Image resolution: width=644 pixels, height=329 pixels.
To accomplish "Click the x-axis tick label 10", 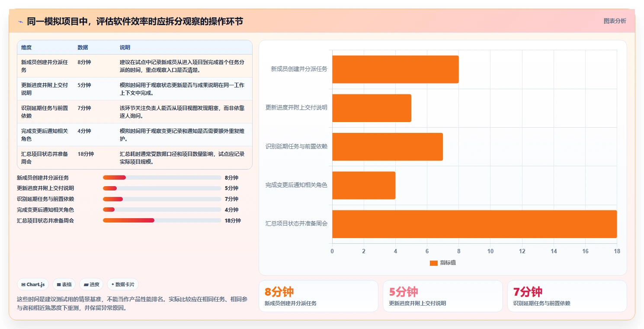I will coord(490,252).
